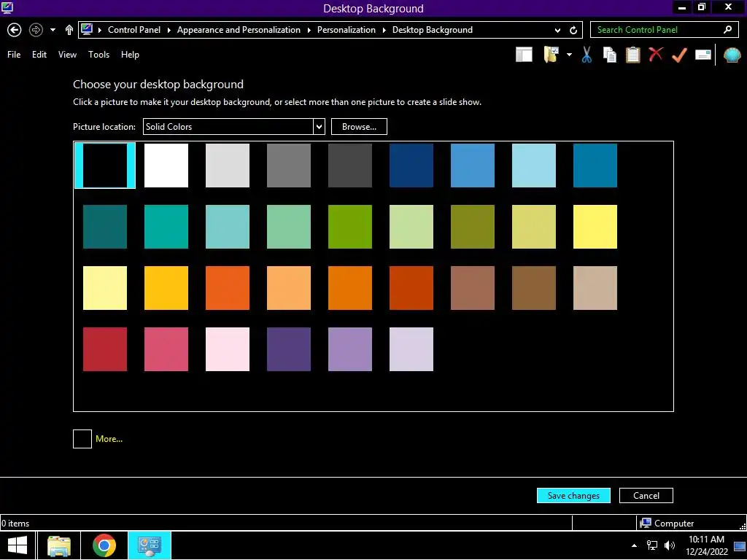The width and height of the screenshot is (747, 560).
Task: Click the Copy toolbar icon
Action: 609,55
